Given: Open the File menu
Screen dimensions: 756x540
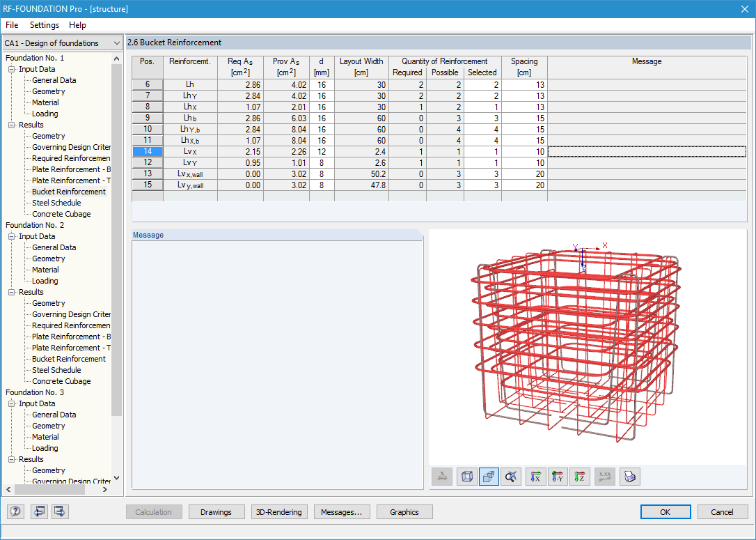Looking at the screenshot, I should click(x=12, y=25).
